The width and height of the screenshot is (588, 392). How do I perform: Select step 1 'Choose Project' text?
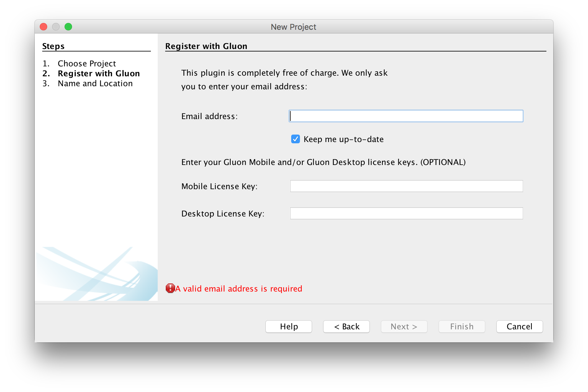[87, 64]
